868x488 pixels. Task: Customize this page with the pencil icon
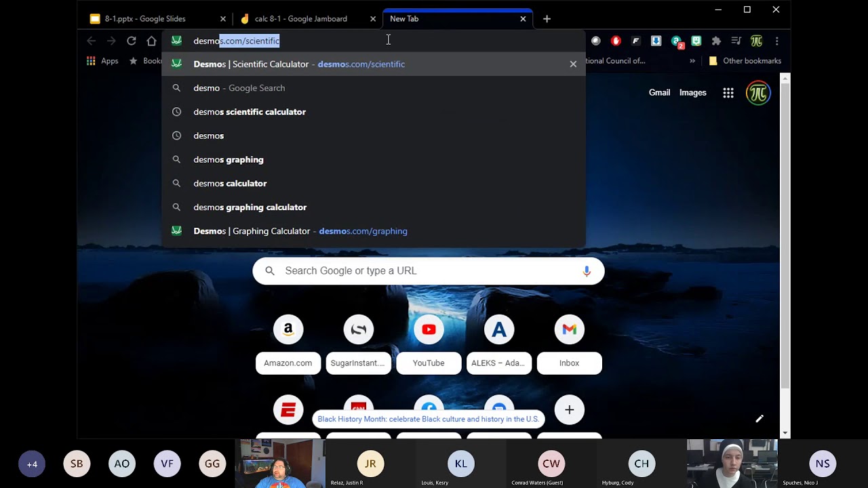click(759, 419)
